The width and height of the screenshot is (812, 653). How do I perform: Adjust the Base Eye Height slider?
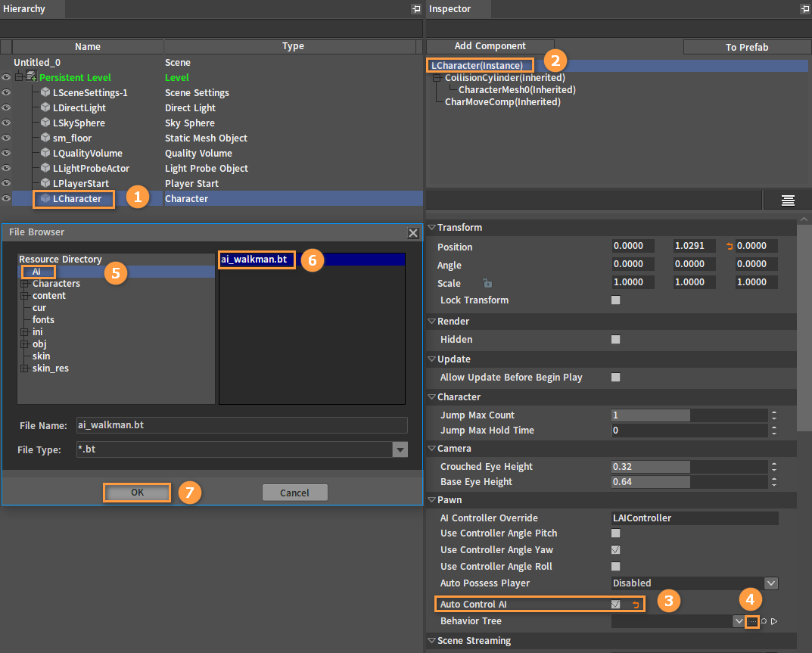[689, 482]
